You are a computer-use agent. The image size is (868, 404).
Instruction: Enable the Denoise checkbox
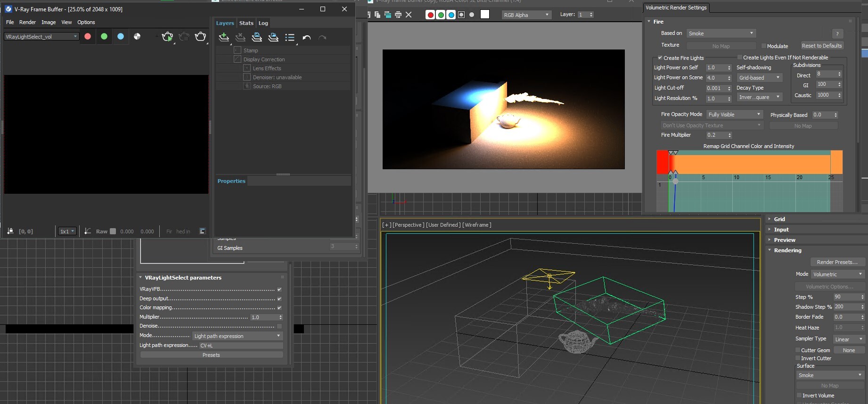coord(279,326)
